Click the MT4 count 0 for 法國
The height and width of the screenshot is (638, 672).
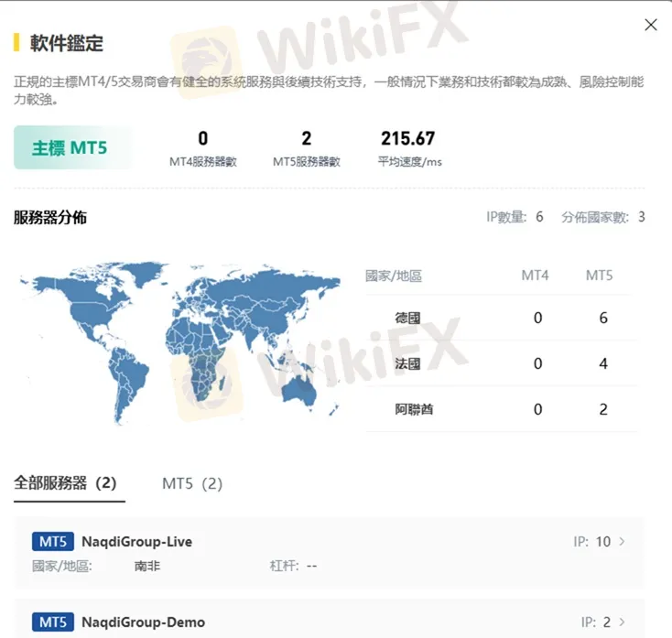point(537,363)
